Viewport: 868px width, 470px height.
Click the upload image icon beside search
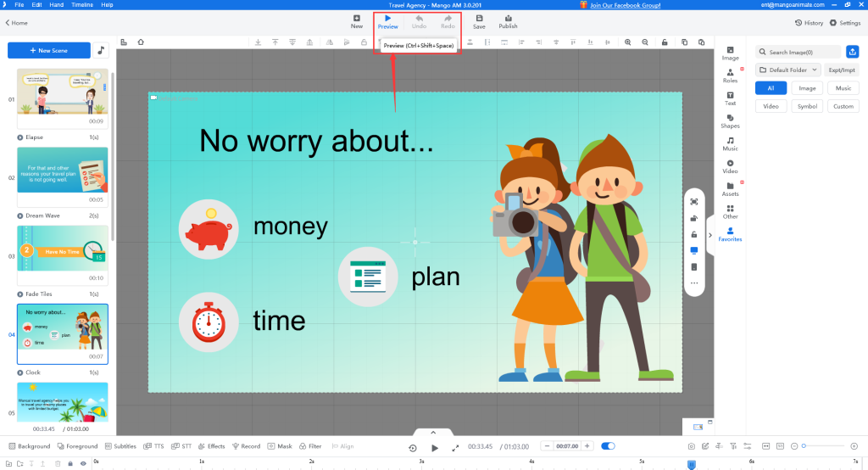point(853,52)
